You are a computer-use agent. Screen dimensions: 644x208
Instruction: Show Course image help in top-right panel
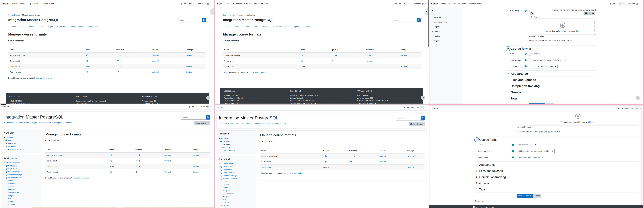(x=526, y=11)
